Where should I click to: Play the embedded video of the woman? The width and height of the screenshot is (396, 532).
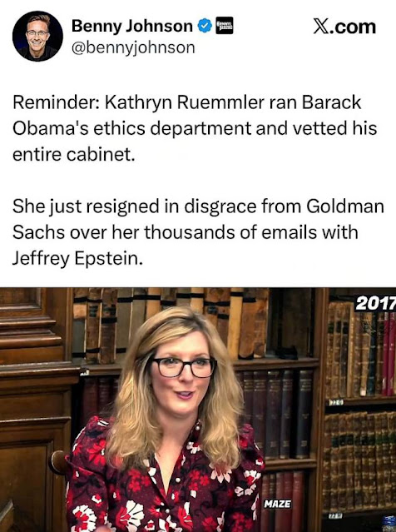(198, 410)
